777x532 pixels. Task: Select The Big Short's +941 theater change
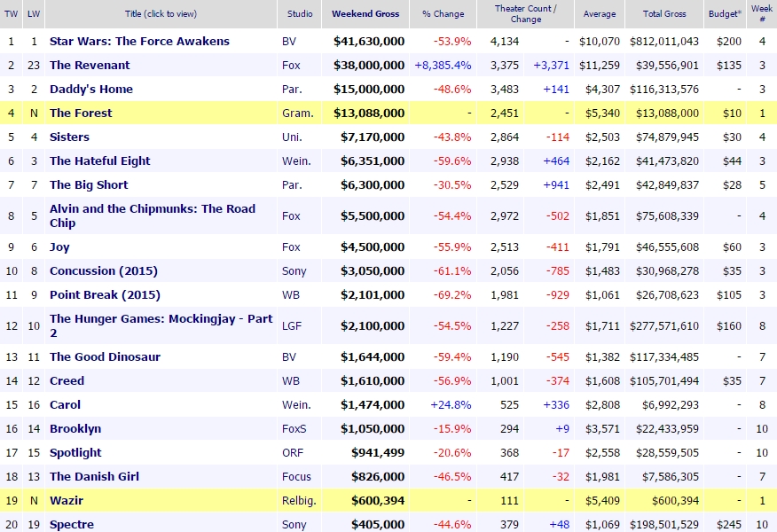click(556, 184)
